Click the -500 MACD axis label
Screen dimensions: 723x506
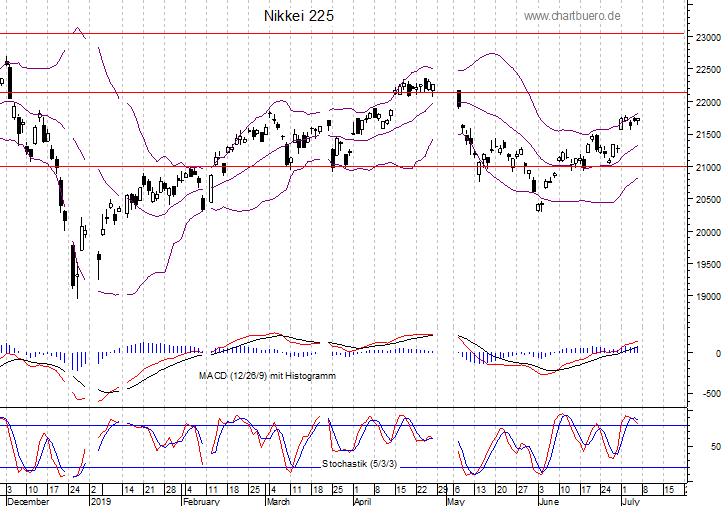click(x=711, y=394)
